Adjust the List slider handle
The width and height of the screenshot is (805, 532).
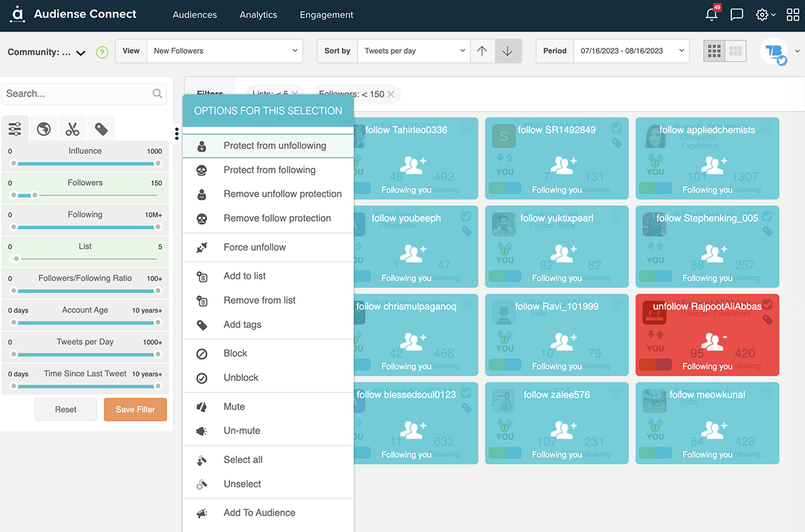point(16,259)
